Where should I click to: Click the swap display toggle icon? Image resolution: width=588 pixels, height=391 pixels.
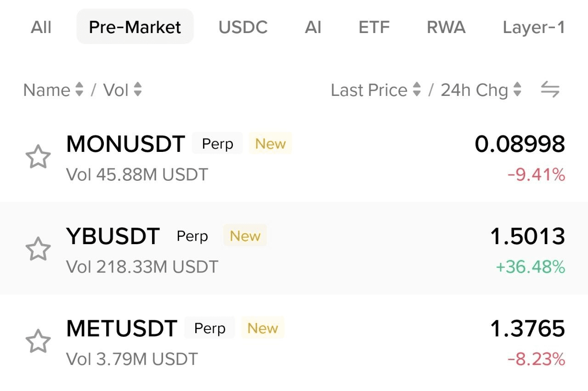pyautogui.click(x=550, y=90)
